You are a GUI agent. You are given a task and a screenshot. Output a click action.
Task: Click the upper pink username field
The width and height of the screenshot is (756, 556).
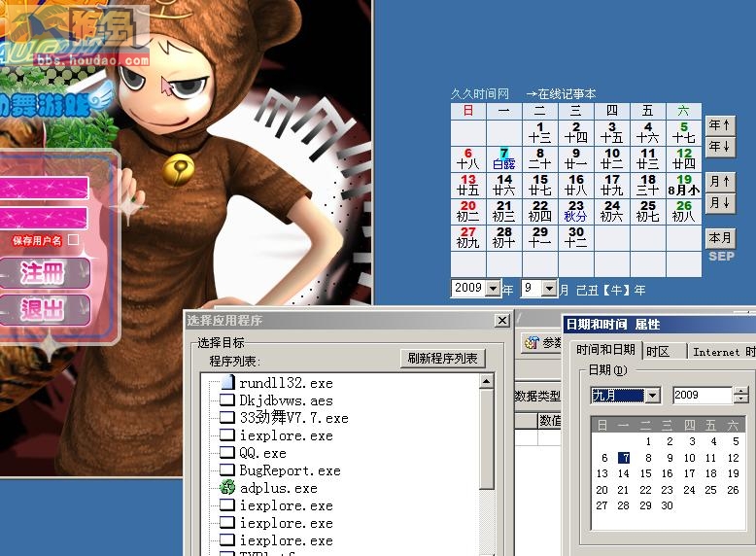[44, 189]
